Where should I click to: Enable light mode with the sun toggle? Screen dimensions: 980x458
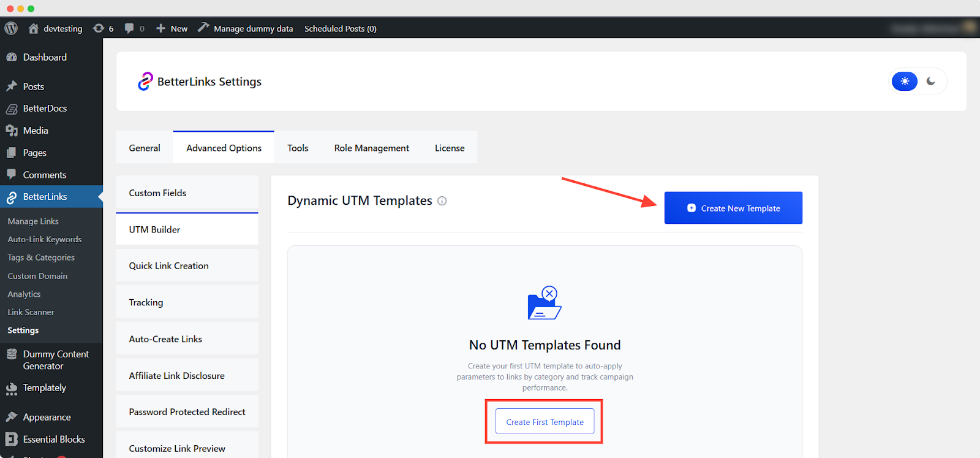(x=905, y=82)
